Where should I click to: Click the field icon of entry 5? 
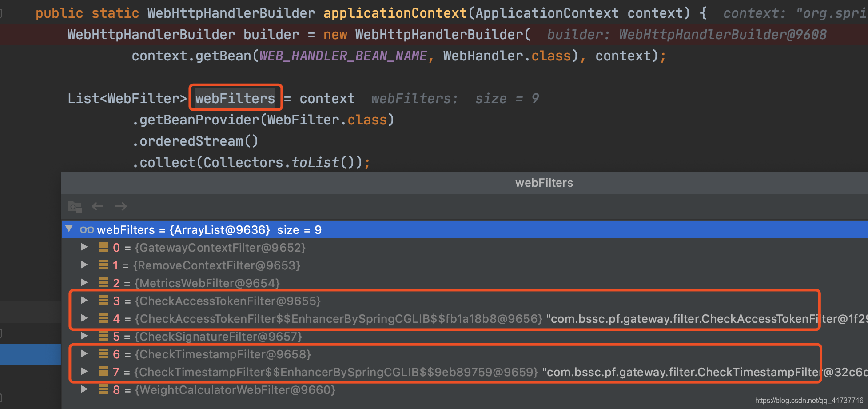pyautogui.click(x=103, y=336)
